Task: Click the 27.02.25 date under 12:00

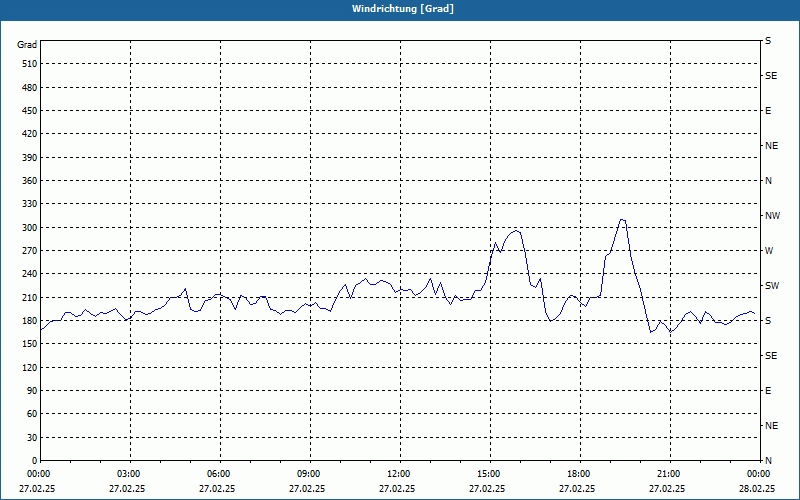Action: (397, 488)
